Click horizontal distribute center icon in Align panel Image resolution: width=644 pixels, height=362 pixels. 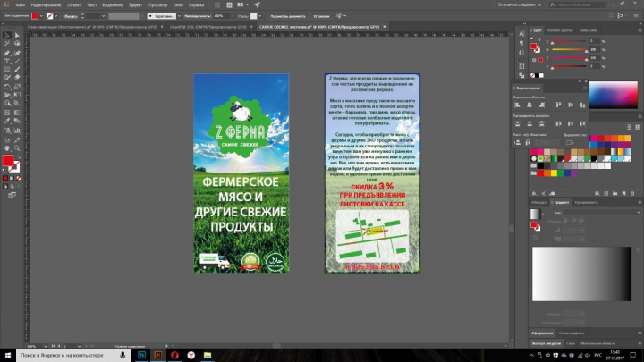571,123
